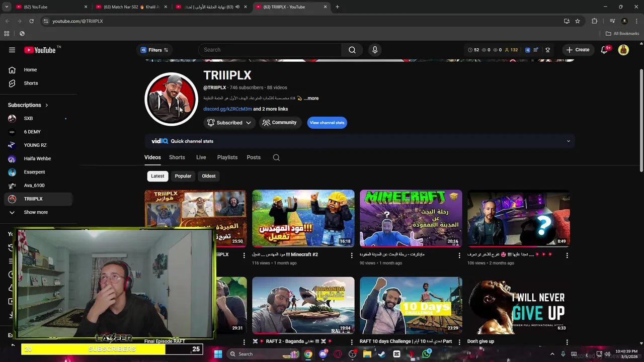
Task: Select the Videos channel tab
Action: (x=152, y=157)
